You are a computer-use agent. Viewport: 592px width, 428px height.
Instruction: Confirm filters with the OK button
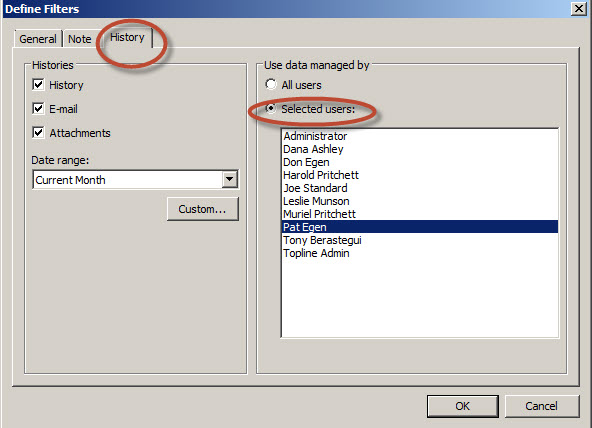point(462,406)
